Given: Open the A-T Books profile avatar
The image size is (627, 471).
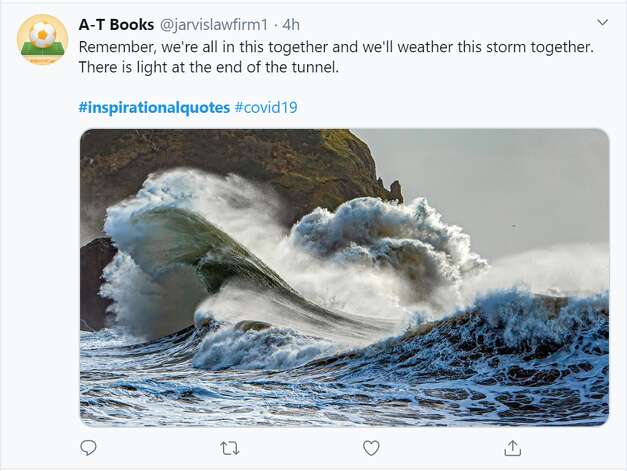Looking at the screenshot, I should coord(42,39).
